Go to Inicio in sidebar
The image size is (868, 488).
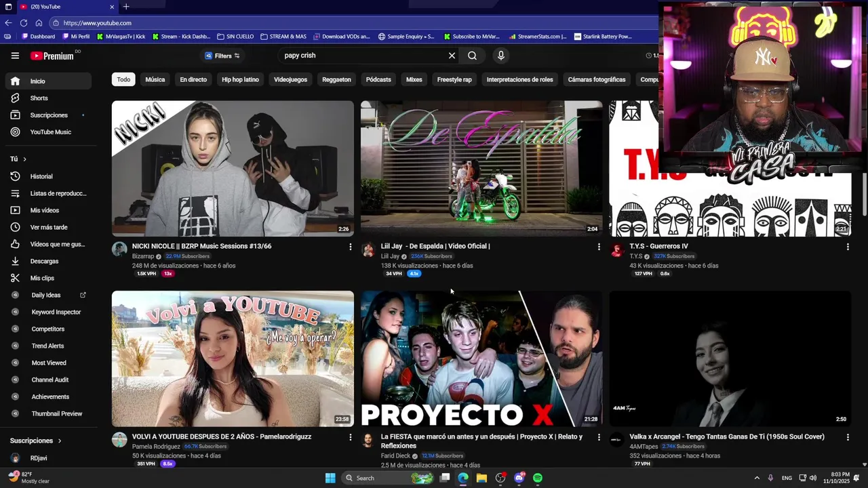(47, 81)
